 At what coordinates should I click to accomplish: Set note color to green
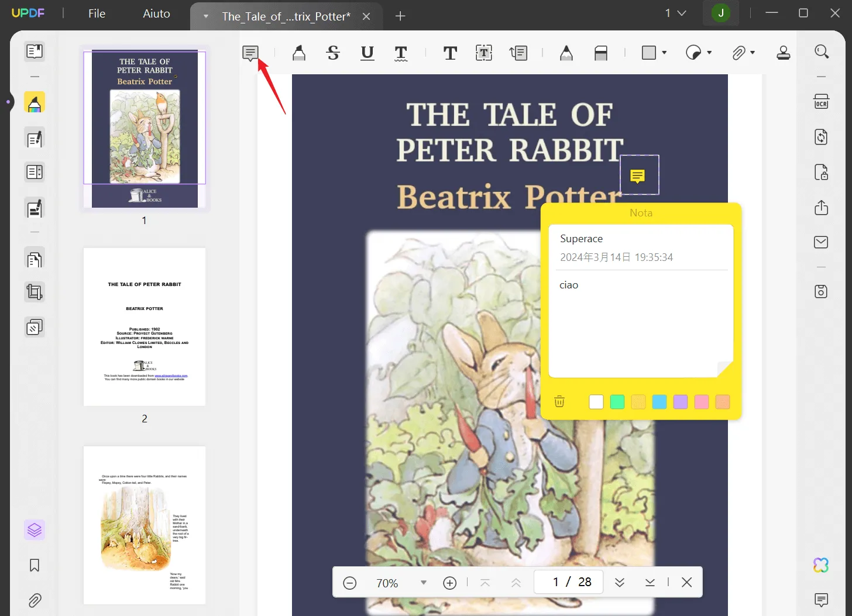coord(617,402)
